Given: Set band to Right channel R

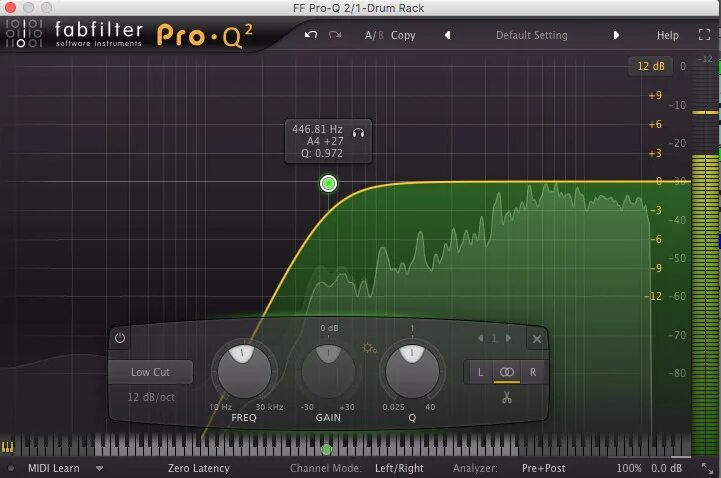Looking at the screenshot, I should coord(533,372).
